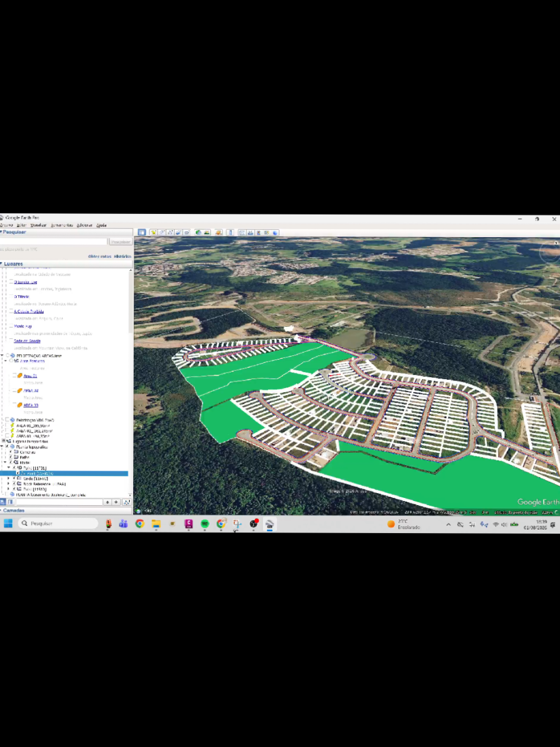This screenshot has height=747, width=560.
Task: Click the Save Image toolbar icon
Action: 259,232
